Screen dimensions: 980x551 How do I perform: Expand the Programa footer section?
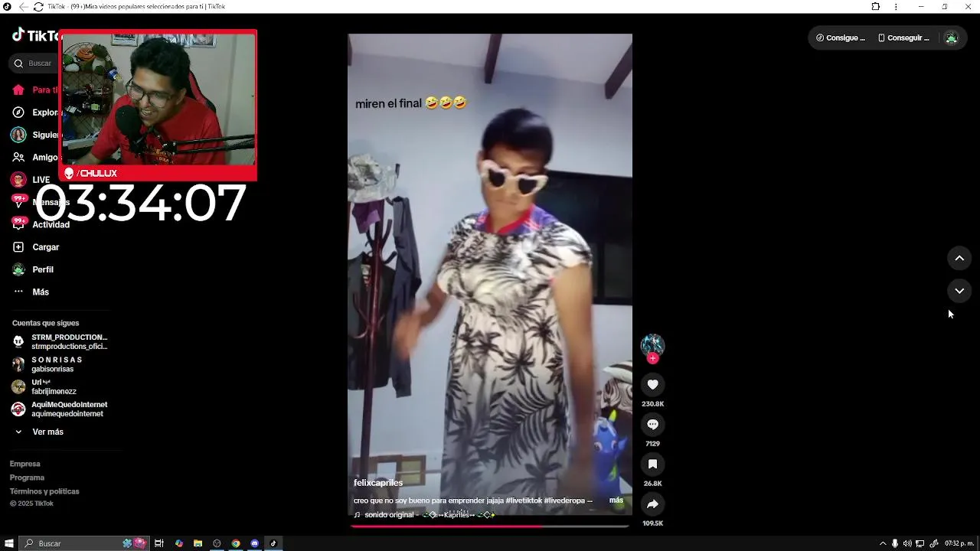tap(27, 478)
